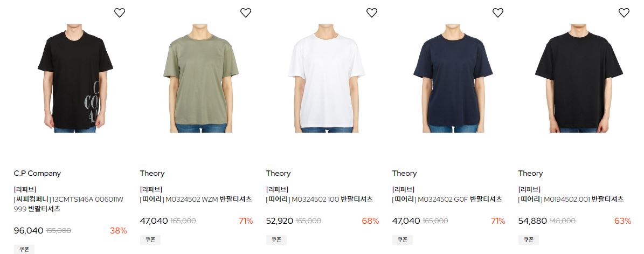
Task: Open the C.P Company t-shirt product image
Action: point(75,78)
